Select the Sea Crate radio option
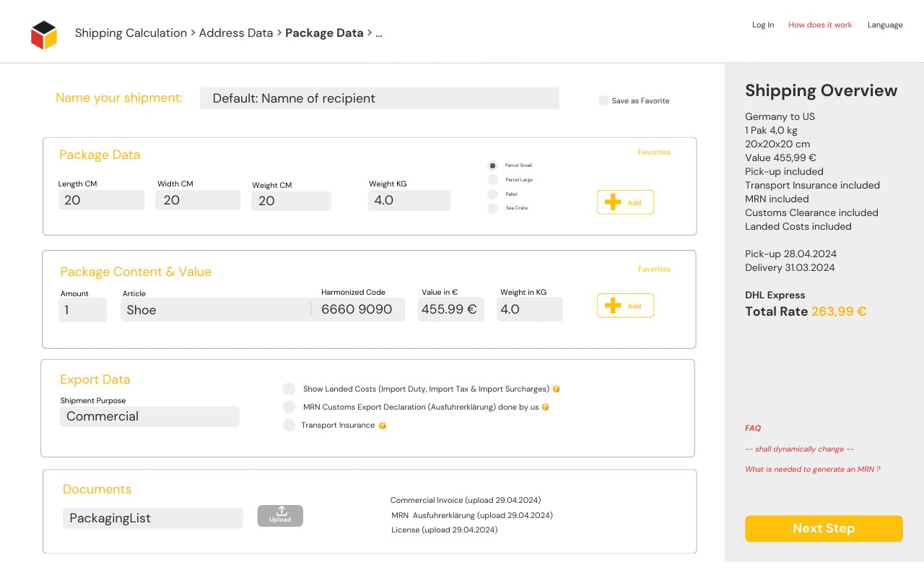The image size is (924, 578). (x=493, y=208)
